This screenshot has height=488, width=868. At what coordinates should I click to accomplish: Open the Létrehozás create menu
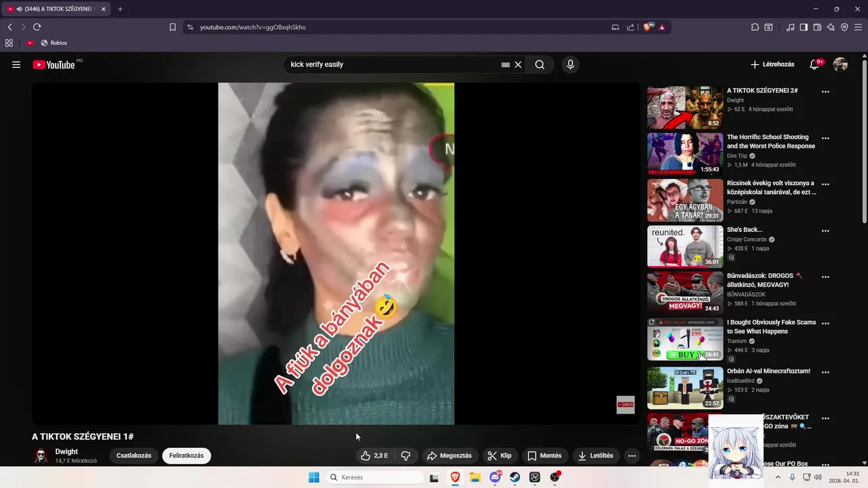click(772, 64)
